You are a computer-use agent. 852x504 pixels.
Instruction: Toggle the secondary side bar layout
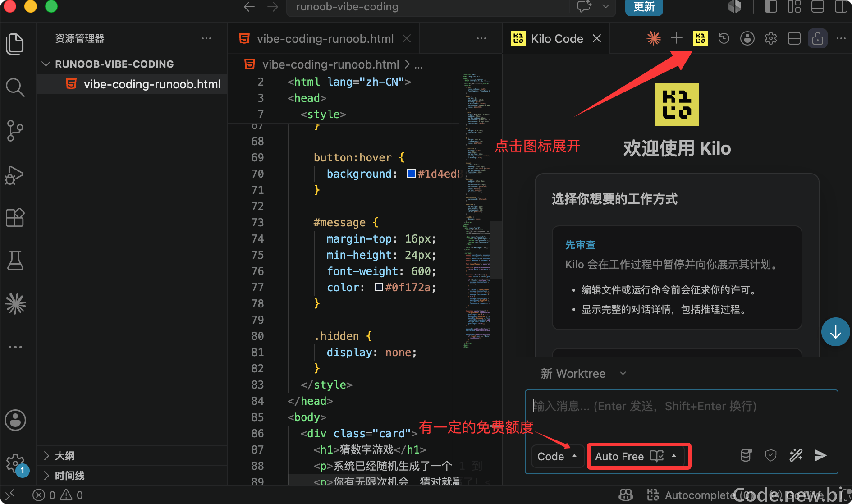[x=841, y=7]
